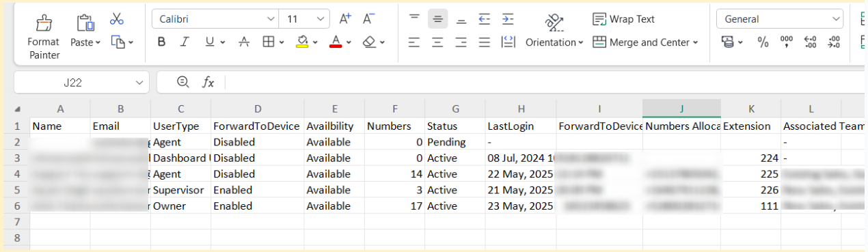Justify text in the cell
This screenshot has height=252, width=868.
pyautogui.click(x=485, y=42)
